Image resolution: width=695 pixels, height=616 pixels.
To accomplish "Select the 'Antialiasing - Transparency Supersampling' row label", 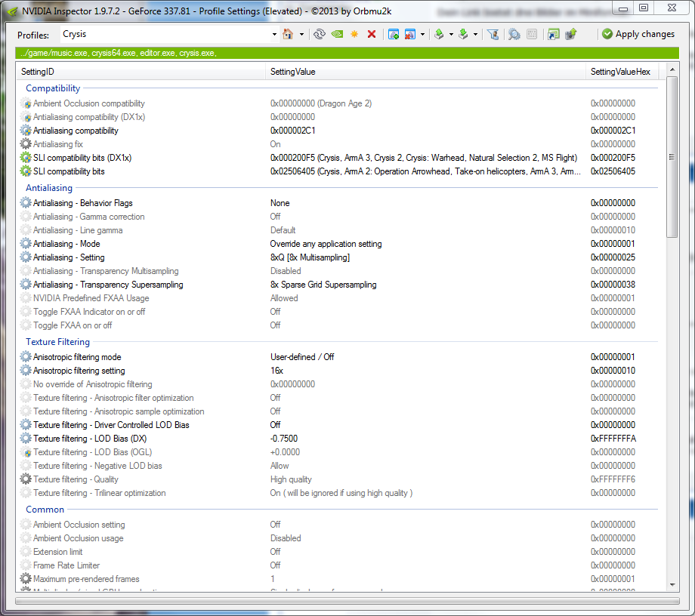I will tap(108, 285).
